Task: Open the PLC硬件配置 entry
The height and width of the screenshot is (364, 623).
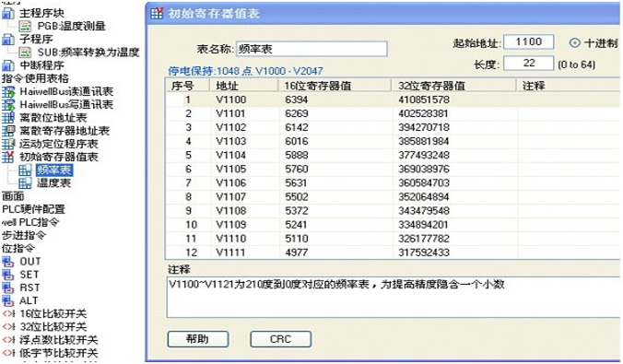Action: click(33, 209)
